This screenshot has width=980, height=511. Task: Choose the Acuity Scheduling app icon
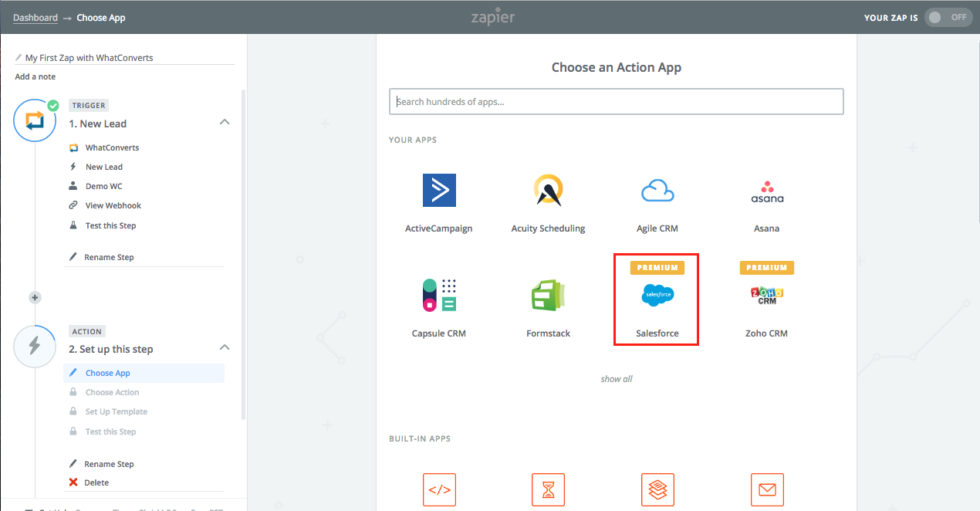click(x=548, y=190)
